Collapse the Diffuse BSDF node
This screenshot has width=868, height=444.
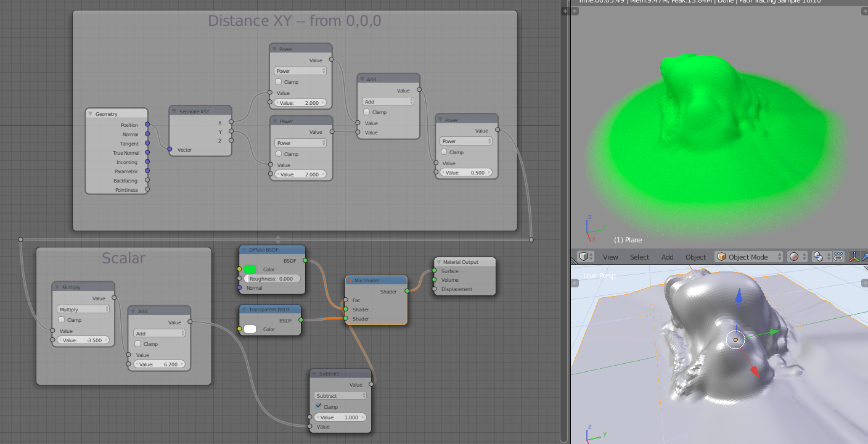coord(244,250)
